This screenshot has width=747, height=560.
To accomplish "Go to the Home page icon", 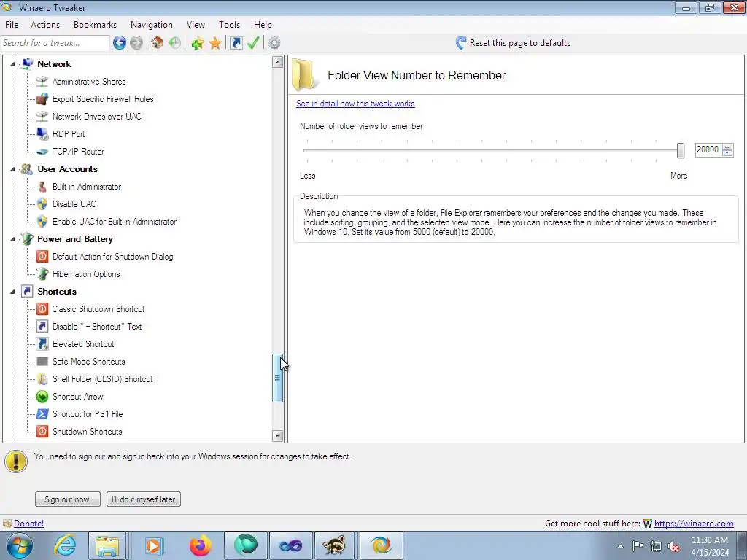I will click(158, 43).
